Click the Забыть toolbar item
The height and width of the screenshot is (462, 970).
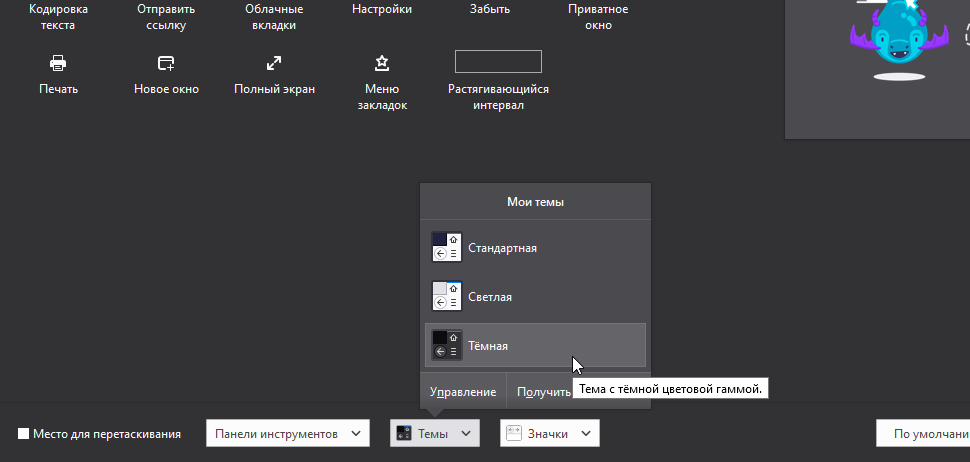(490, 9)
